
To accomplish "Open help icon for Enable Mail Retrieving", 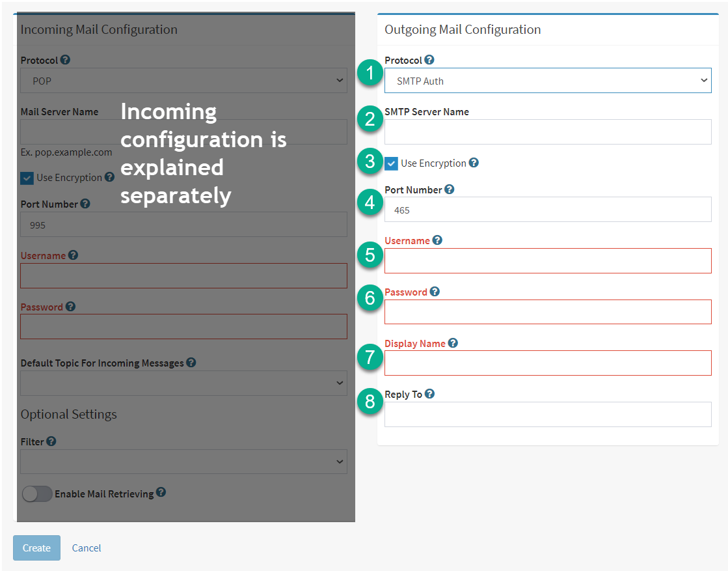I will (x=161, y=492).
